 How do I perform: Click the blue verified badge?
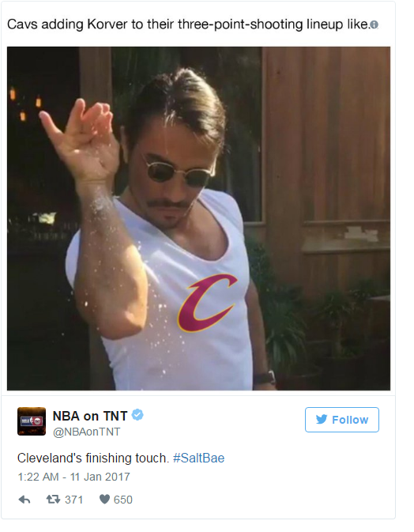[x=137, y=415]
